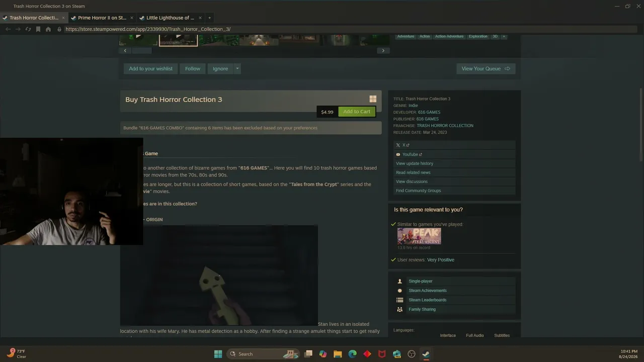Open the Action-Adventure tag
644x362 pixels.
(449, 36)
